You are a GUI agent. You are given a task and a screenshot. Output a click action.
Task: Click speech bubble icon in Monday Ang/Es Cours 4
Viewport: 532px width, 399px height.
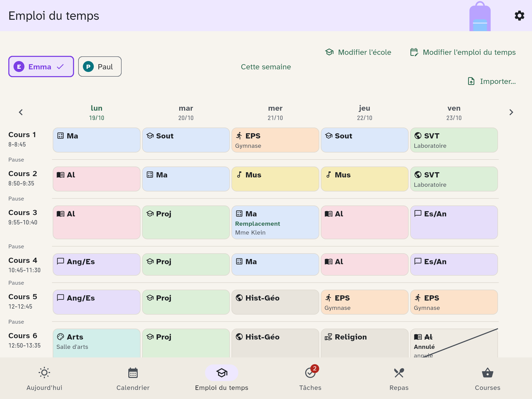tap(61, 262)
